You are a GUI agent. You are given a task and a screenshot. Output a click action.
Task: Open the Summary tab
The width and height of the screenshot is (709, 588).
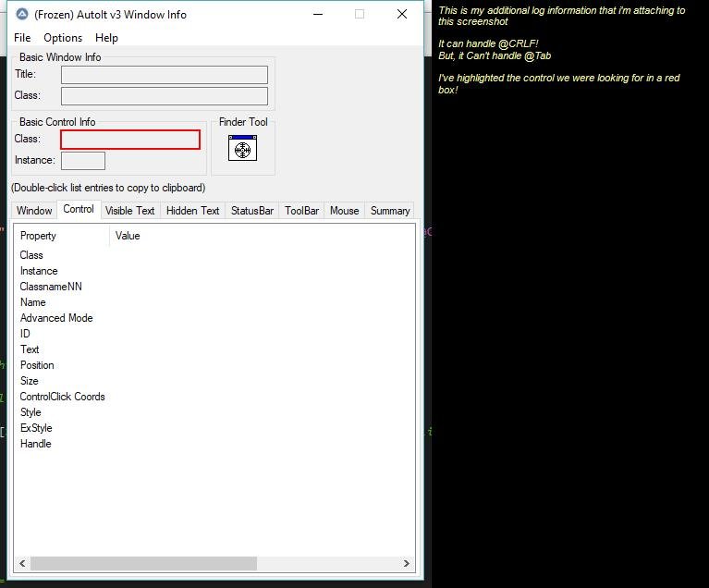(x=390, y=211)
